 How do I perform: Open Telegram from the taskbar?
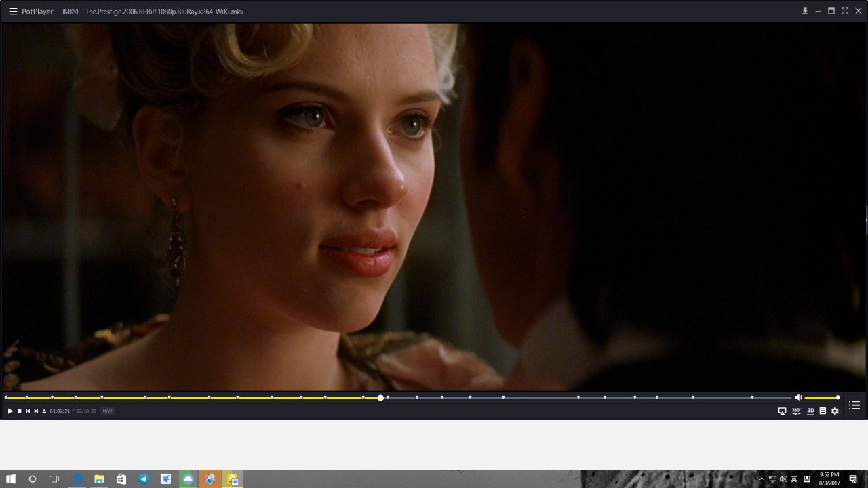click(x=144, y=479)
